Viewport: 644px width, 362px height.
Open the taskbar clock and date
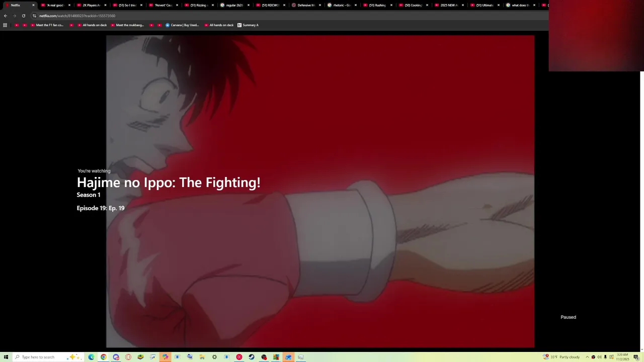(622, 357)
